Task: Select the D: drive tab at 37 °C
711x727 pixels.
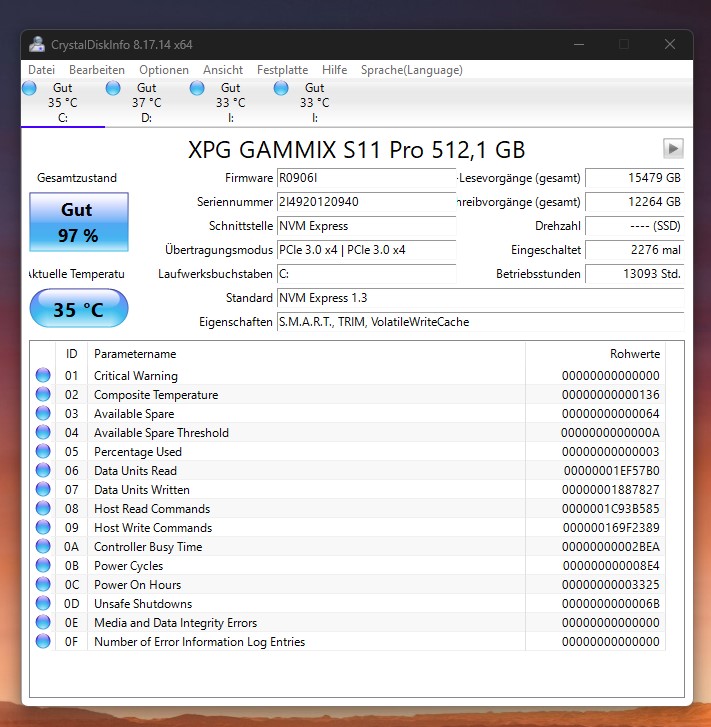Action: (147, 102)
